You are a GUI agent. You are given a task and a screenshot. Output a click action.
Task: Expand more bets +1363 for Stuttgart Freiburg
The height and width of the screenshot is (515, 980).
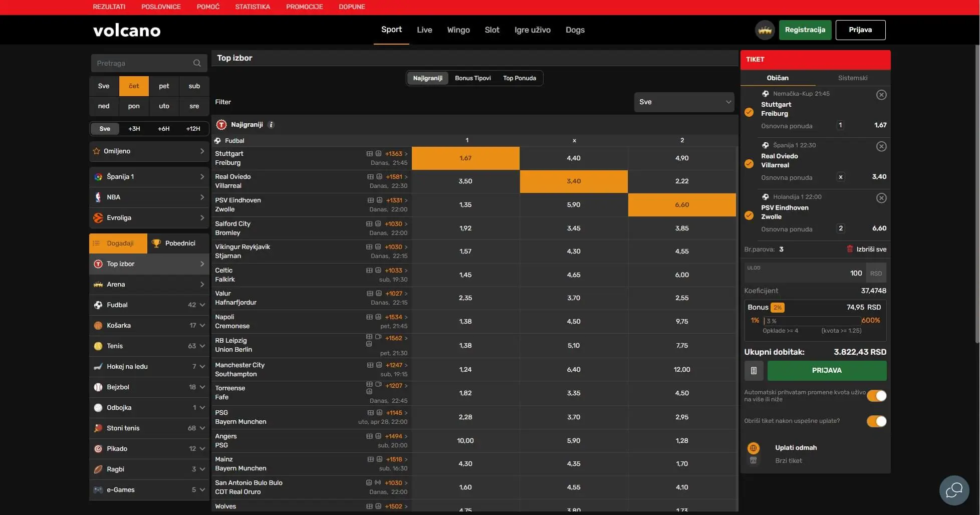[396, 154]
